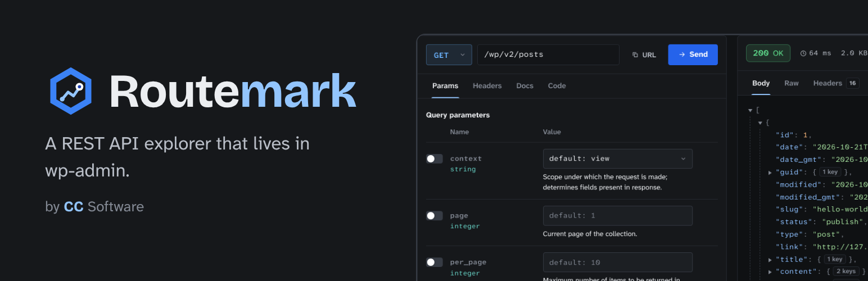Click the URL copy button
868x281 pixels.
point(644,55)
